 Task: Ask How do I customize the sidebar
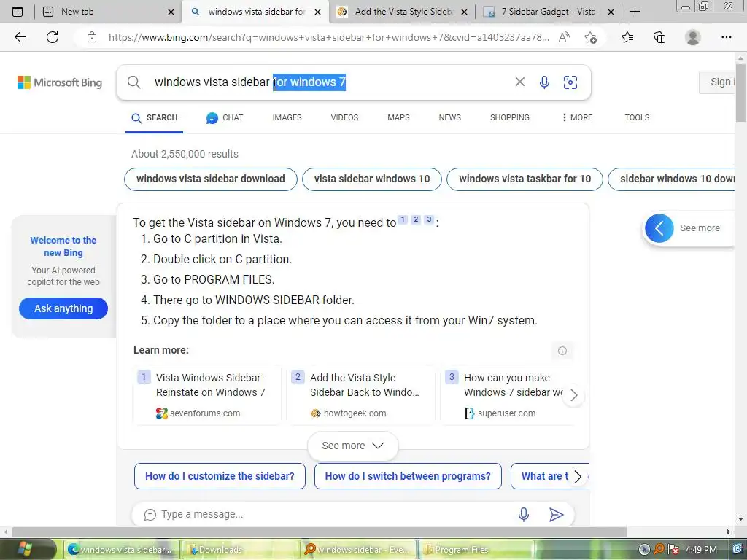coord(220,476)
